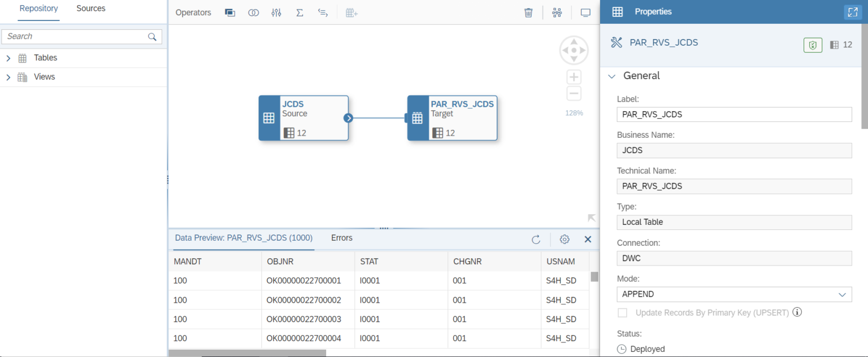Screen dimensions: 868x357
Task: Enable Update Records By Primary Key (UPSERT)
Action: click(x=622, y=312)
